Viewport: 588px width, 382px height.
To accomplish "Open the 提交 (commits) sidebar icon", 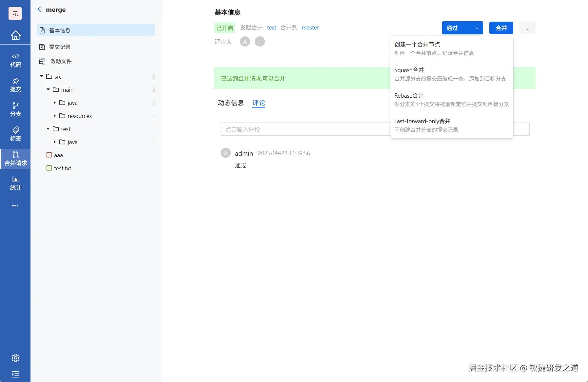I will (15, 85).
